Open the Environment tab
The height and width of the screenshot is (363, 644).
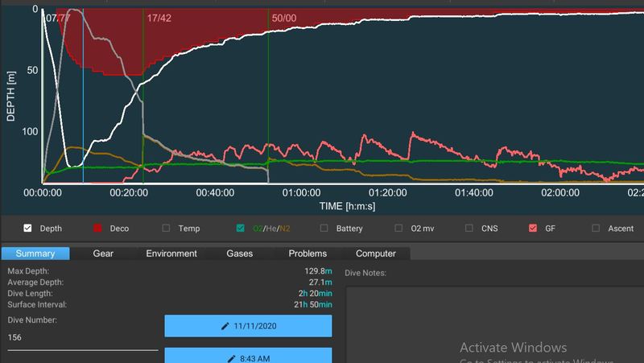(171, 254)
